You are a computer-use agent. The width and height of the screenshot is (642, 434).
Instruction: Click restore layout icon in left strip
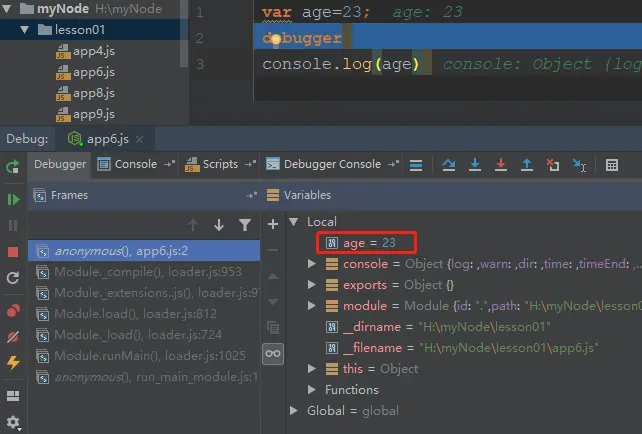(x=13, y=396)
